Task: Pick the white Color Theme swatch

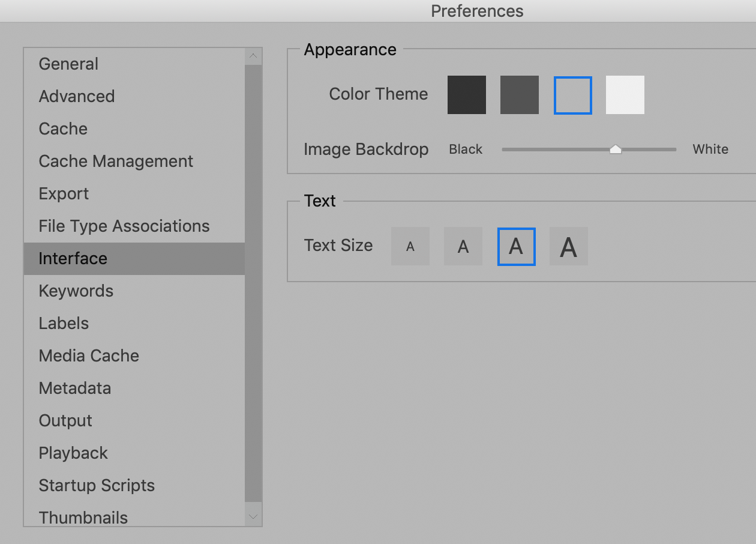Action: (625, 95)
